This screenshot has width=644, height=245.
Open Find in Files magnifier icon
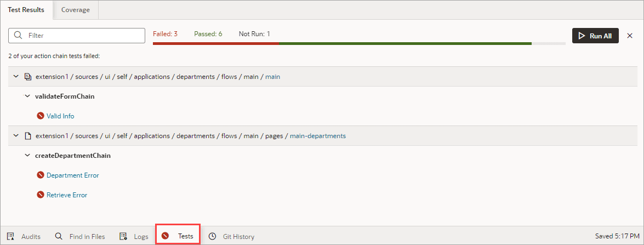tap(59, 236)
